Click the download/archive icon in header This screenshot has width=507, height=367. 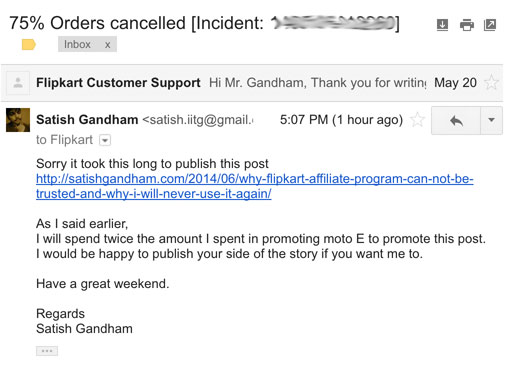point(442,25)
